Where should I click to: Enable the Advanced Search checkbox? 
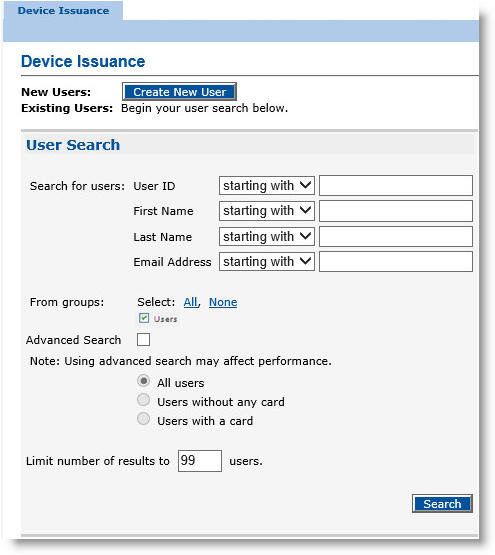point(143,339)
